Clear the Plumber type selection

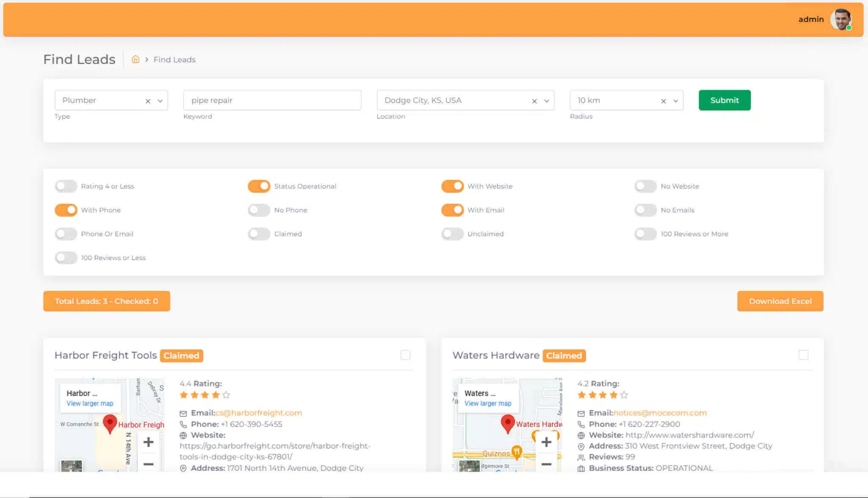pyautogui.click(x=148, y=101)
